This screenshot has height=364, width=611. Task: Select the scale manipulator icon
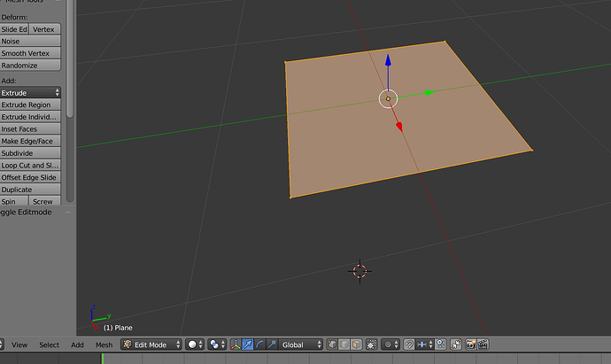click(x=272, y=345)
